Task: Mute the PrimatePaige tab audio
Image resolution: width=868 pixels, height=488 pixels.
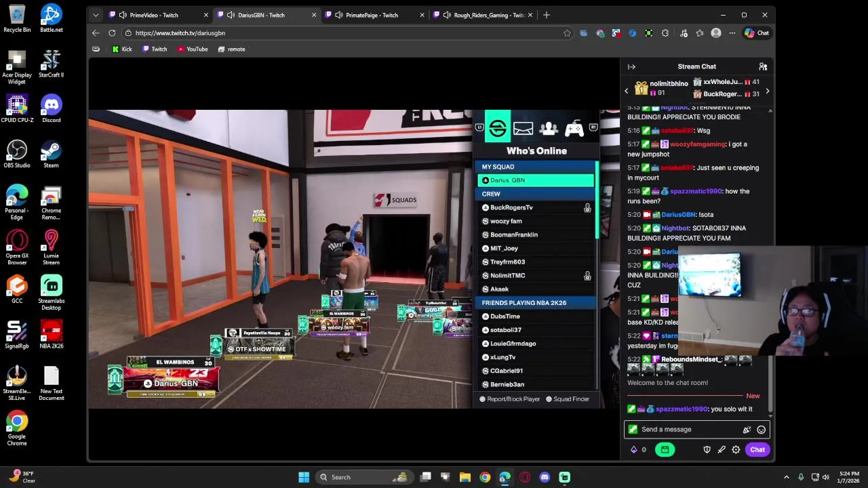Action: pos(338,15)
